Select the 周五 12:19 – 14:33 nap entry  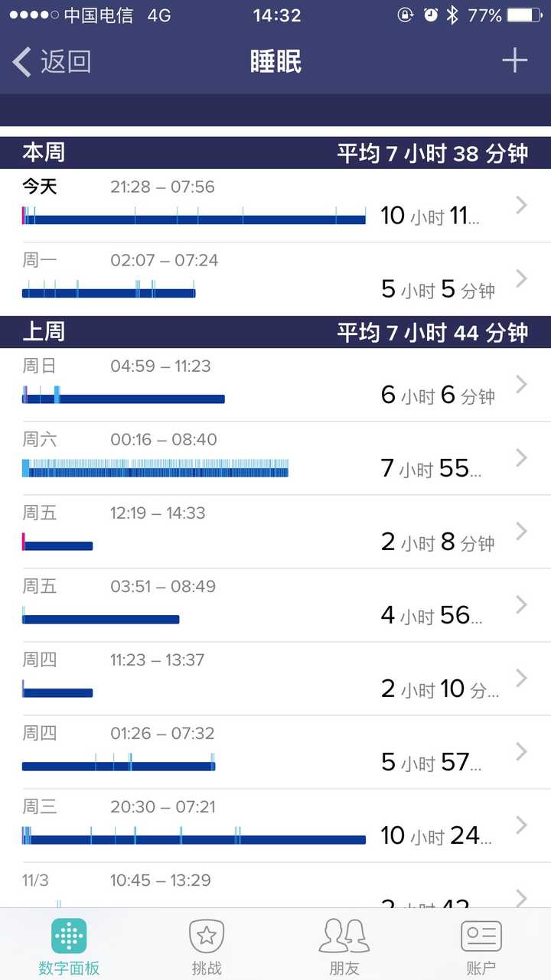pyautogui.click(x=275, y=532)
